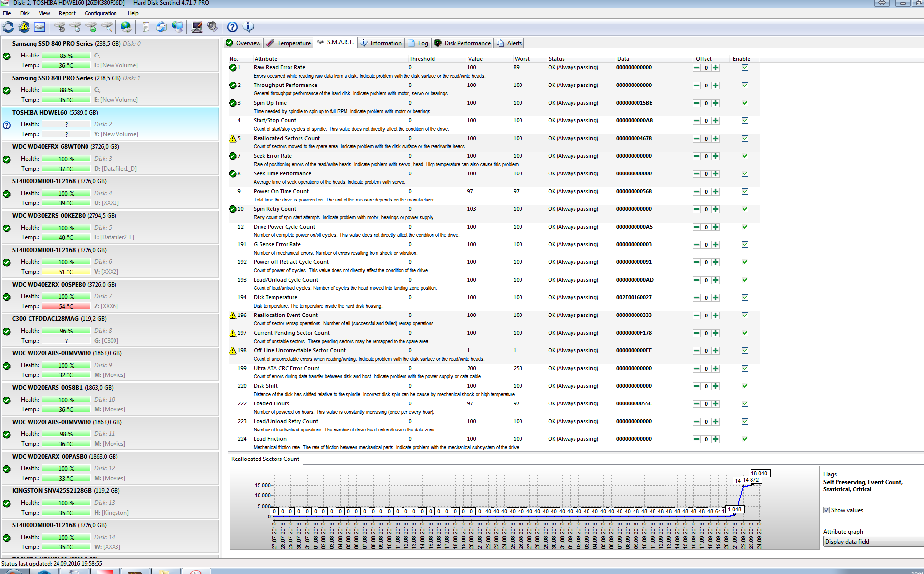This screenshot has height=574, width=924.
Task: Click the yellow 51 °C temperature bar
Action: tap(66, 272)
